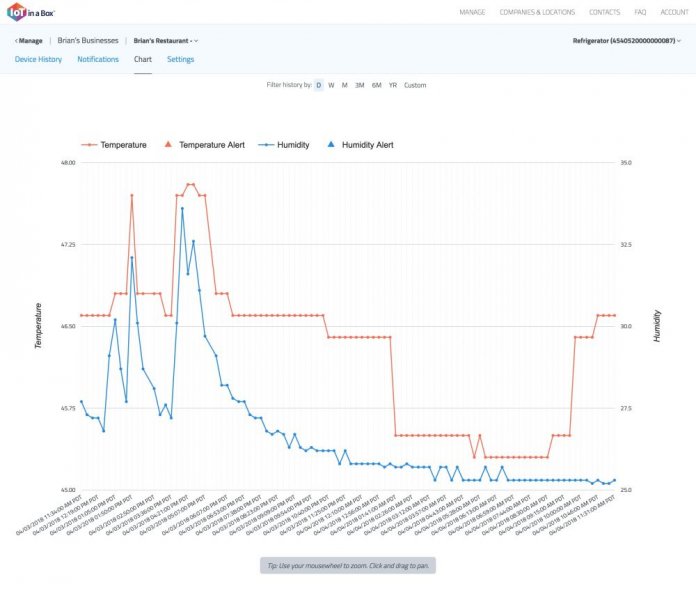This screenshot has width=696, height=600.
Task: Choose the YR history filter
Action: tap(393, 85)
